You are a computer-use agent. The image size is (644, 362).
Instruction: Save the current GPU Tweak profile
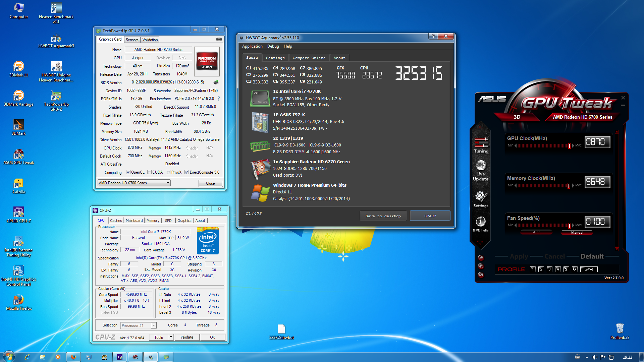coord(589,269)
